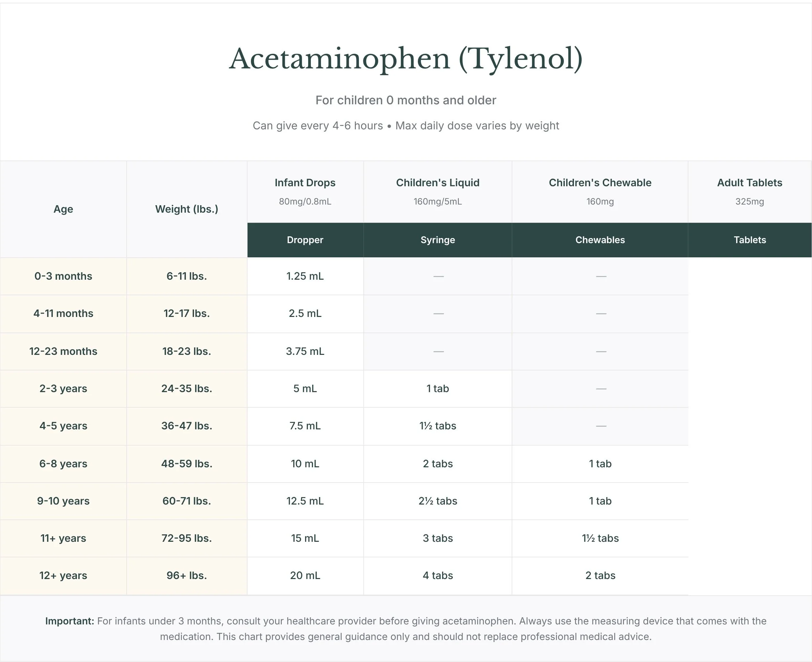Image resolution: width=812 pixels, height=662 pixels.
Task: Select the Infant Drops column header
Action: 305,183
